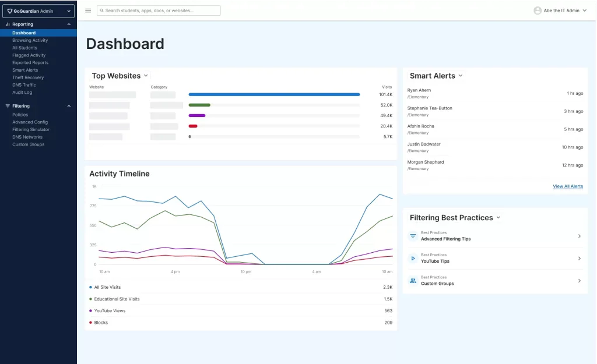Click the View All Alerts link

pos(568,186)
